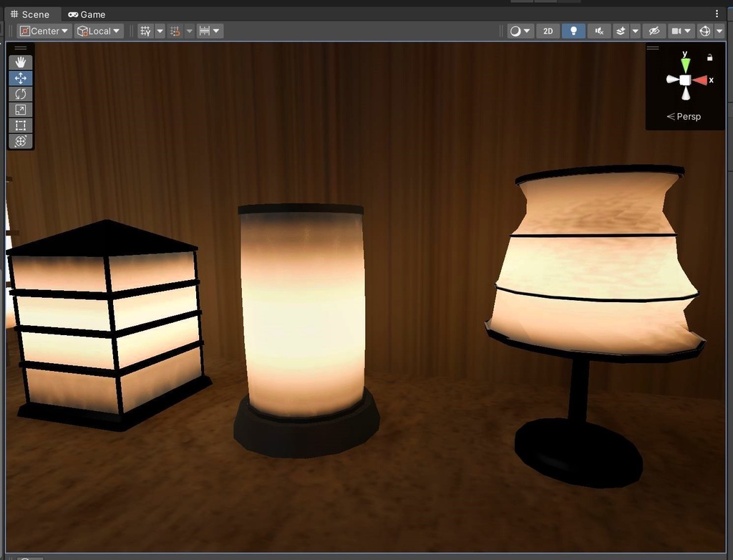Open the Local rotation dropdown
This screenshot has height=560, width=733.
(x=99, y=32)
